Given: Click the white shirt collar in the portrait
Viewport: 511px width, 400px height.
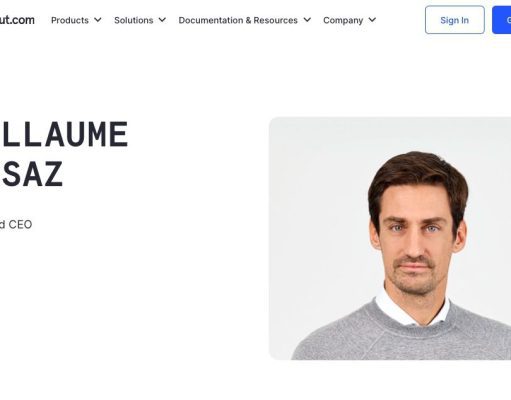Looking at the screenshot, I should click(412, 308).
